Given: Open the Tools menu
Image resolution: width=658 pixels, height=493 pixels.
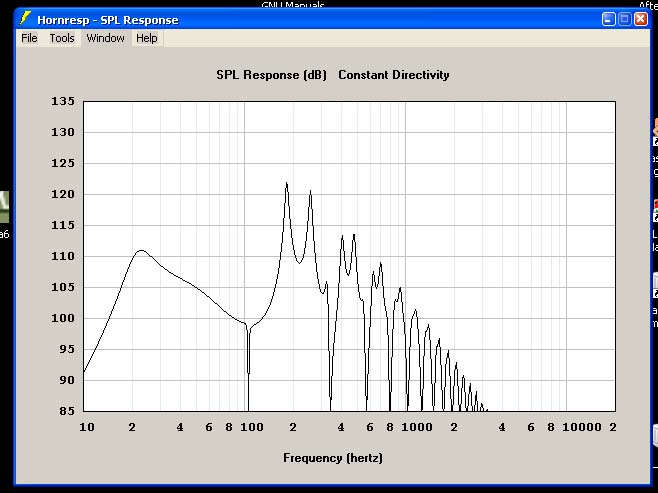Looking at the screenshot, I should [62, 38].
